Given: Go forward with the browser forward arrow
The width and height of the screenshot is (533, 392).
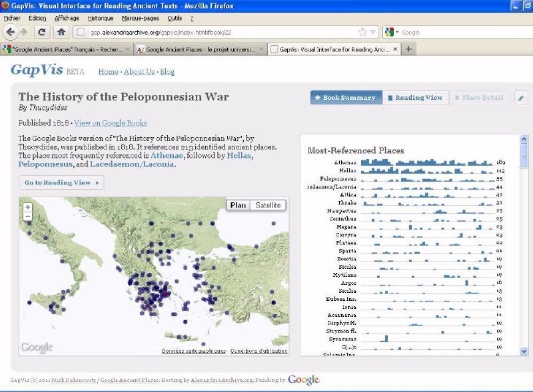Looking at the screenshot, I should (x=24, y=32).
